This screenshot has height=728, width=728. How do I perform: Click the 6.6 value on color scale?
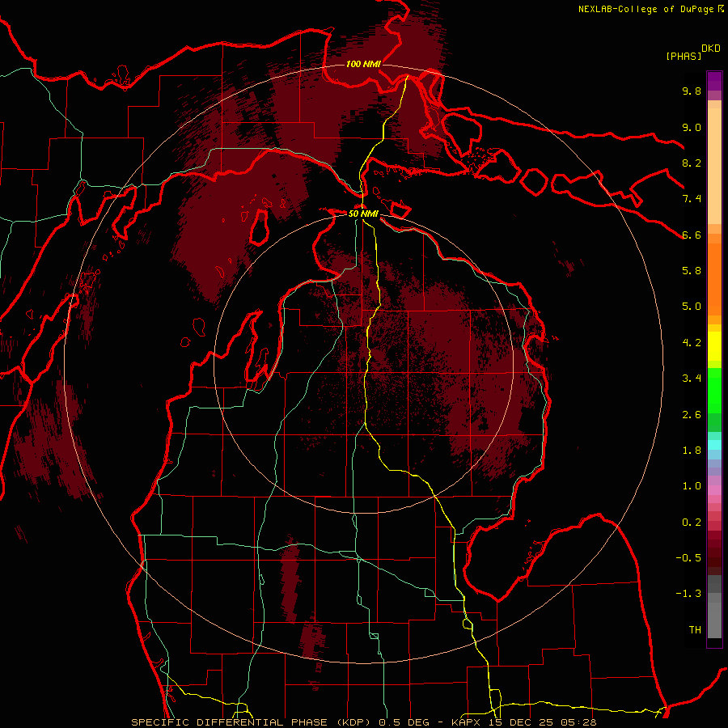point(692,235)
